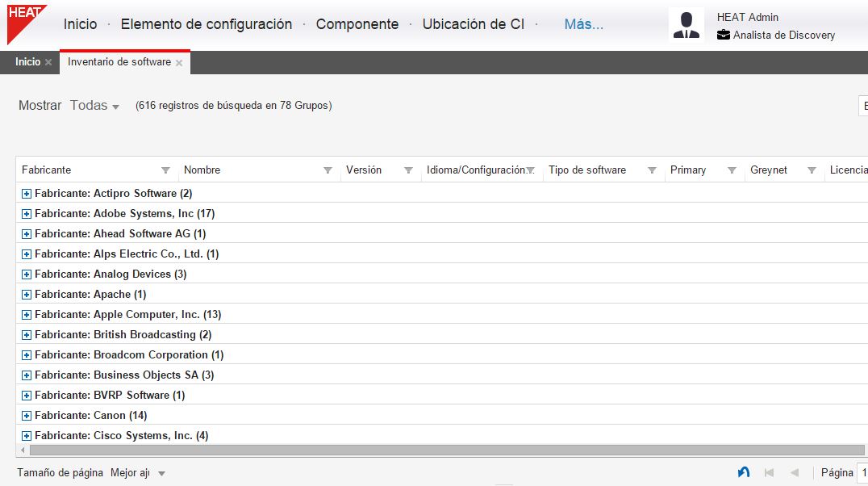The width and height of the screenshot is (868, 486).
Task: Click the 616 registros de búsqueda text
Action: pos(234,105)
